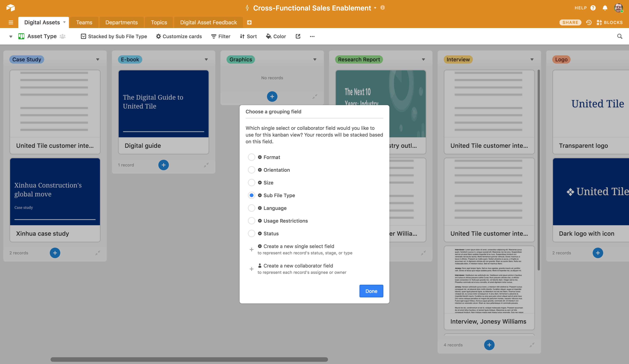Open Stacked by Sub File Type menu
Screen dimensions: 629x364
[x=114, y=36]
